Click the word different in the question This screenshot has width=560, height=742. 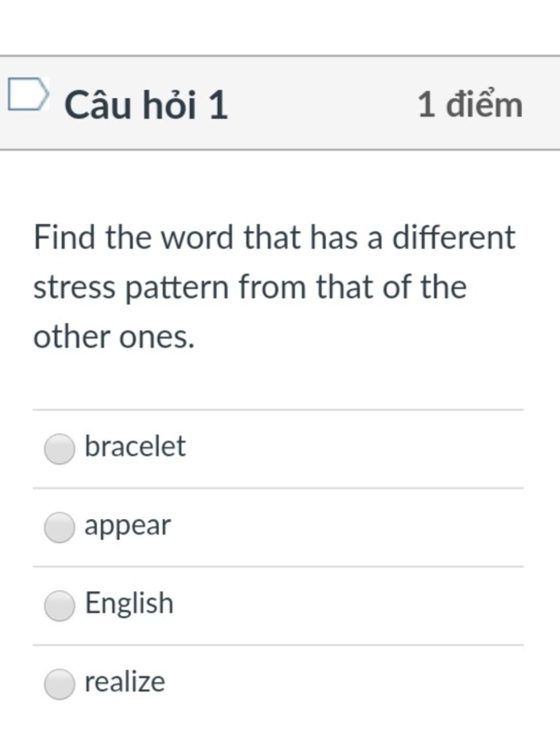[454, 238]
